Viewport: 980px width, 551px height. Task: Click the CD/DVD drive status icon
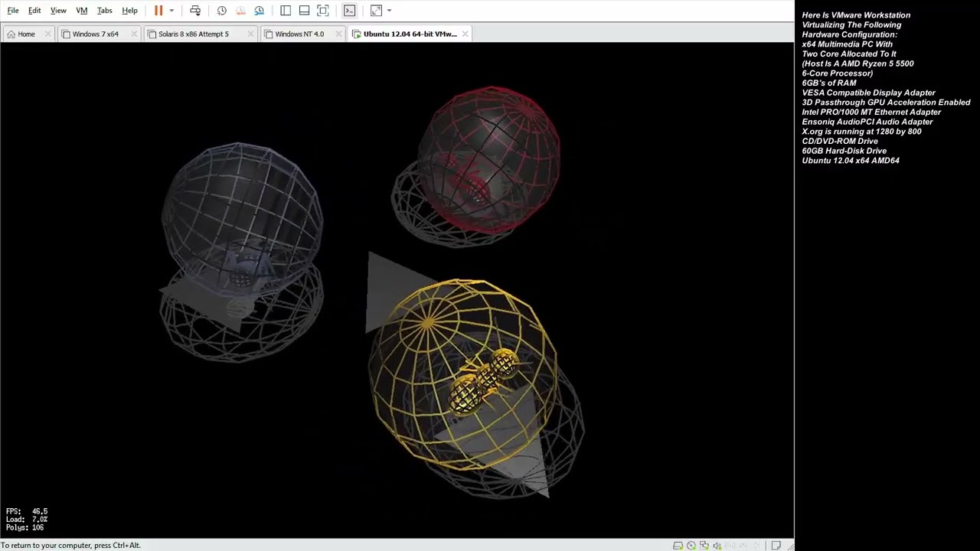[691, 546]
